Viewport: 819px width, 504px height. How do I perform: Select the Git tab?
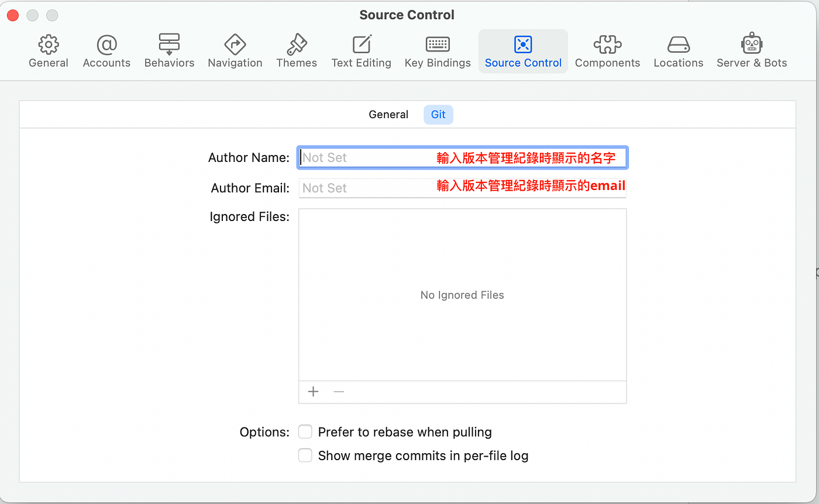pyautogui.click(x=438, y=114)
